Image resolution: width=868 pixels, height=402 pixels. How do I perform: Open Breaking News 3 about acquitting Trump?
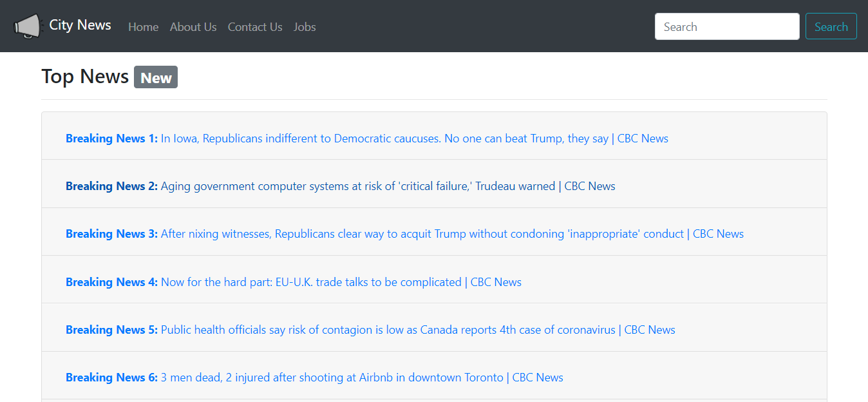click(x=404, y=234)
